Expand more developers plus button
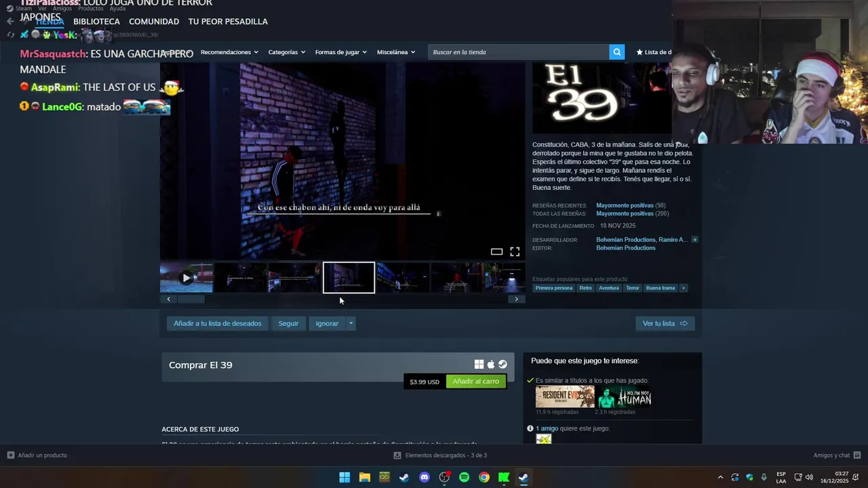The image size is (868, 488). 694,240
